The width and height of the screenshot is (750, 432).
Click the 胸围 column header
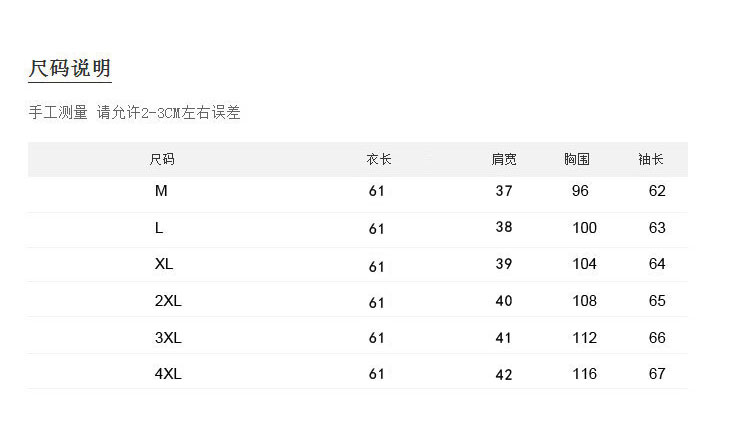(577, 159)
